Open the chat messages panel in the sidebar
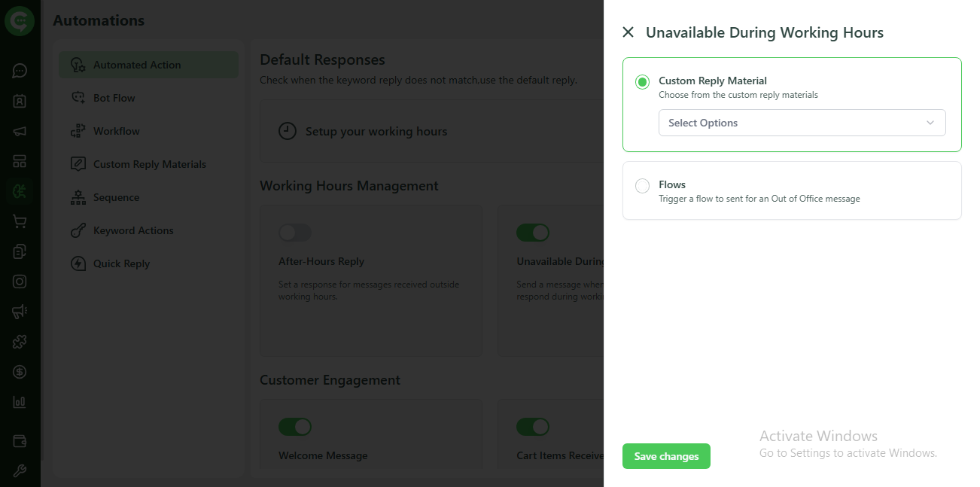Screen dimensions: 980x487 (19, 70)
